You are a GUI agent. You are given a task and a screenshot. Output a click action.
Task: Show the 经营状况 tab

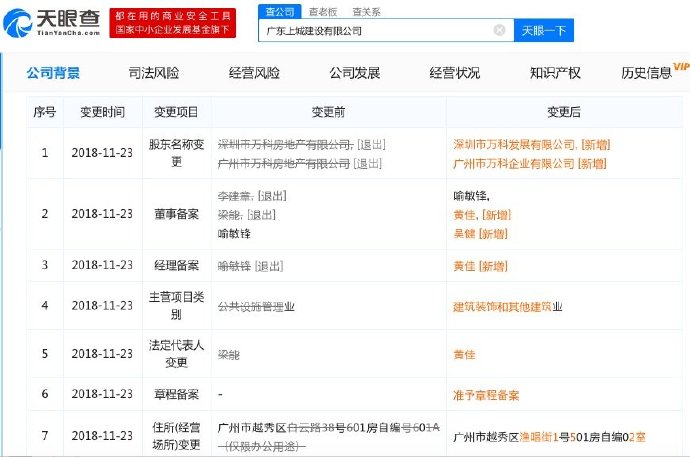(x=454, y=73)
